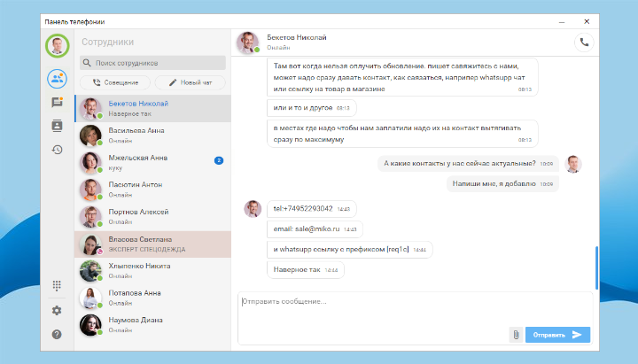Call Бекетов Николай with phone icon
This screenshot has width=638, height=364.
pos(584,41)
